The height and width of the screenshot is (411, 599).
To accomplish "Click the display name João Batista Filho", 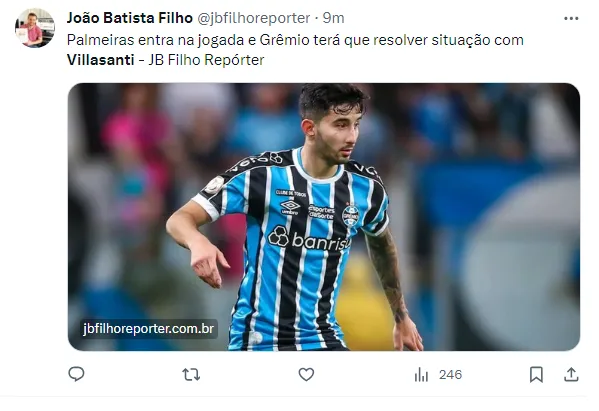I will coord(130,18).
